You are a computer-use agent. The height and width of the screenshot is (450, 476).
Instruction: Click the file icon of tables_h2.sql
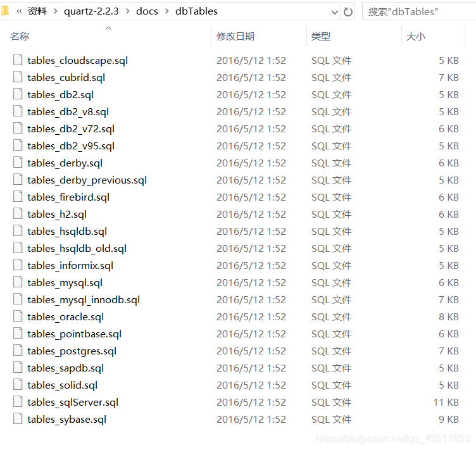pos(18,214)
